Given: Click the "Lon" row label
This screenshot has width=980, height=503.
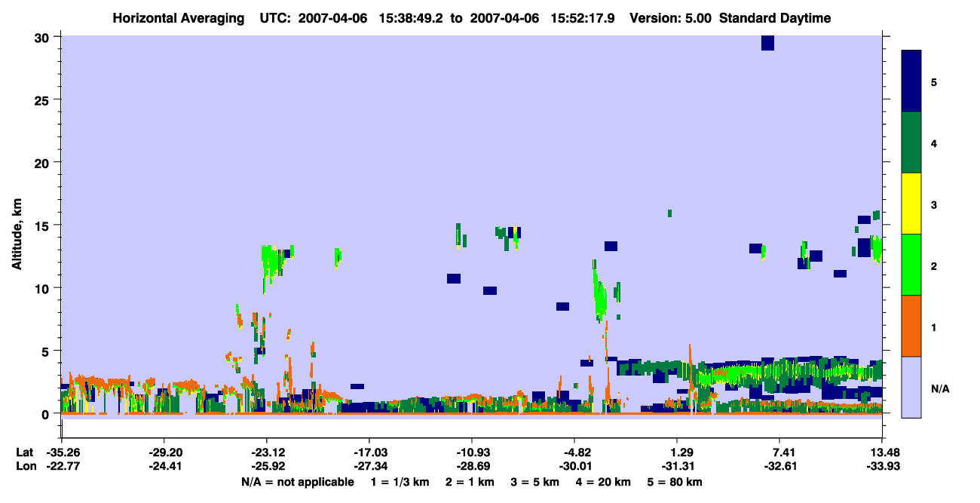Looking at the screenshot, I should click(25, 466).
